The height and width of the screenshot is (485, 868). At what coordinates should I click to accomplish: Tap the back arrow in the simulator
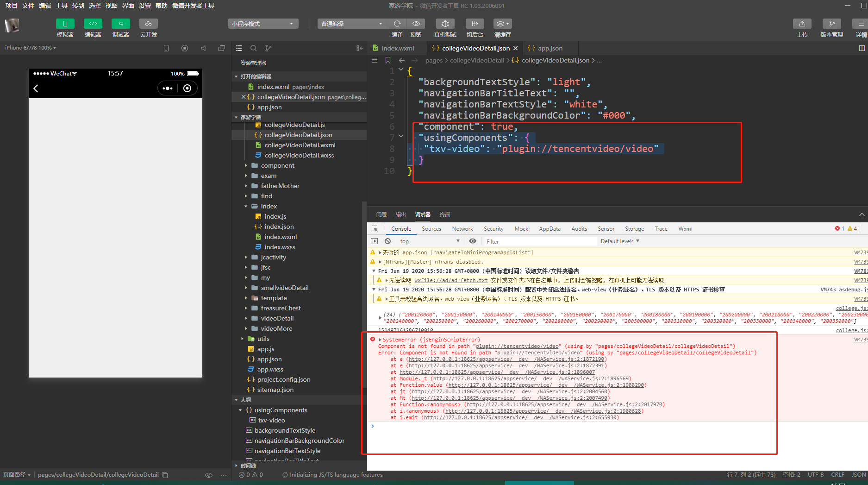pos(36,88)
